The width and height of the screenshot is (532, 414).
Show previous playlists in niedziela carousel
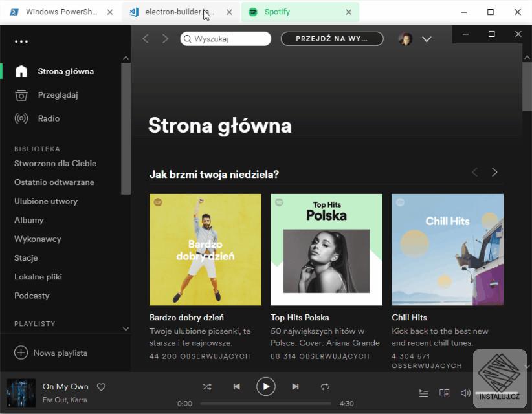[x=475, y=172]
